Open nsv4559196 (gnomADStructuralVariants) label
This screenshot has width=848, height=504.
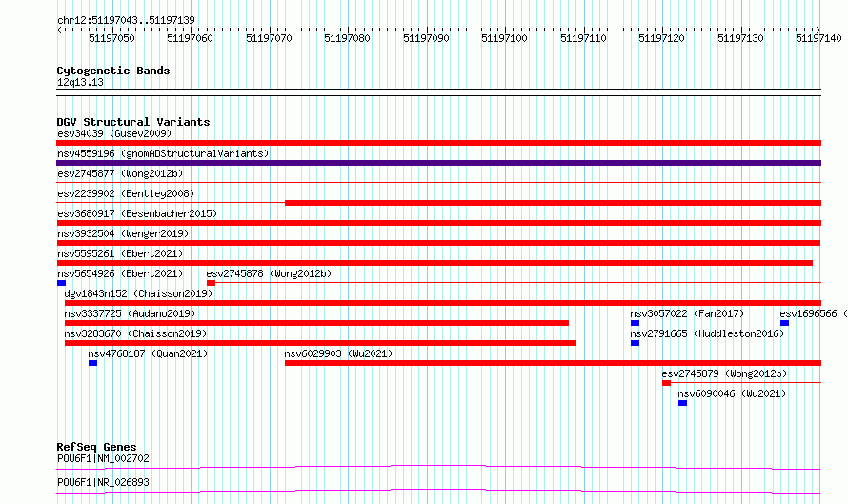[163, 153]
